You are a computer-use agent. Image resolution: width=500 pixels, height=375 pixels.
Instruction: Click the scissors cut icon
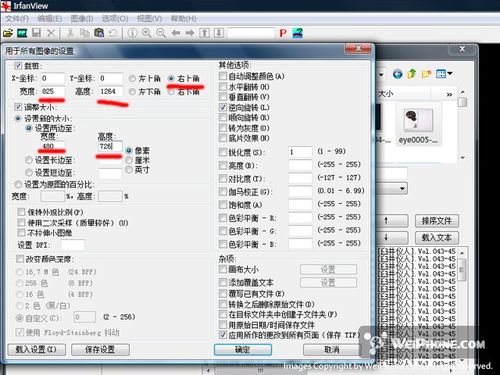70,33
